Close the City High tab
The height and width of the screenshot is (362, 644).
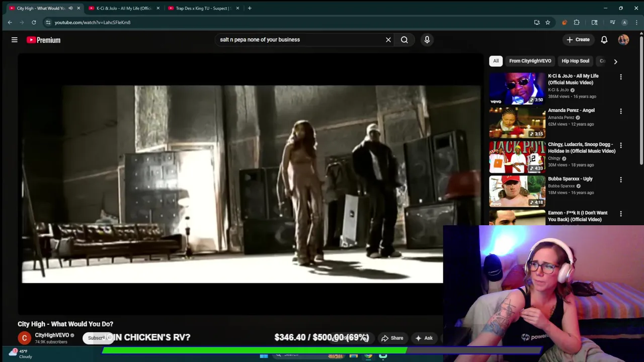78,8
